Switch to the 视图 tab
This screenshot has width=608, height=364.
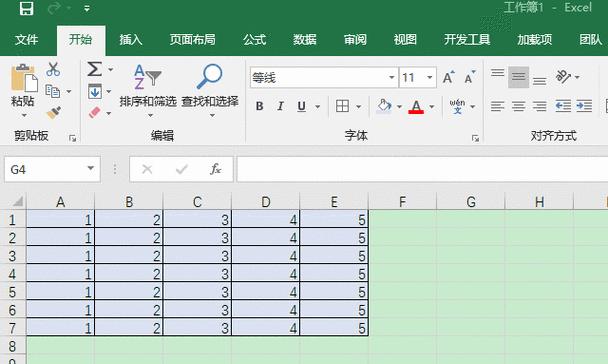pos(405,40)
